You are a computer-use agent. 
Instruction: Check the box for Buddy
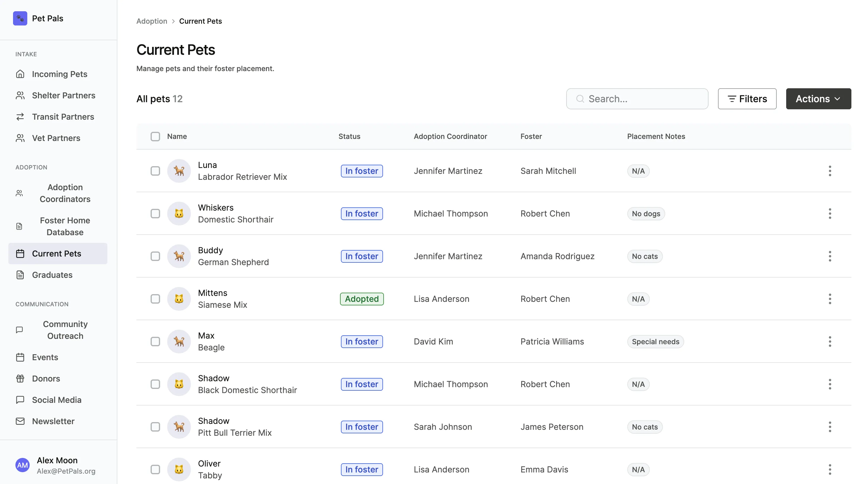(155, 256)
